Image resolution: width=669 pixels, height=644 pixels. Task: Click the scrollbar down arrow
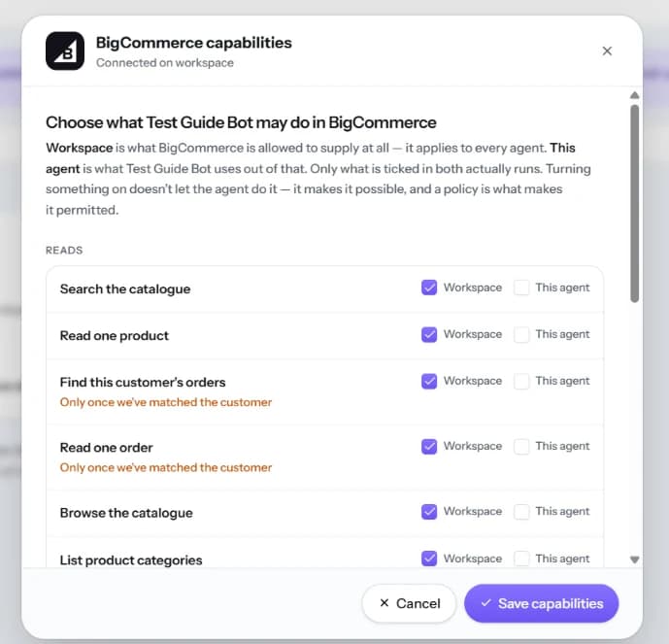[x=634, y=559]
